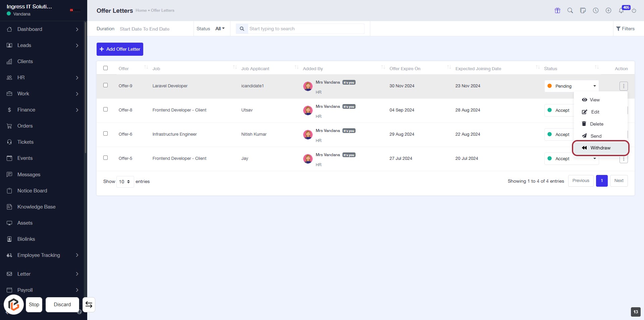The height and width of the screenshot is (320, 644).
Task: Click the search input field
Action: click(306, 29)
